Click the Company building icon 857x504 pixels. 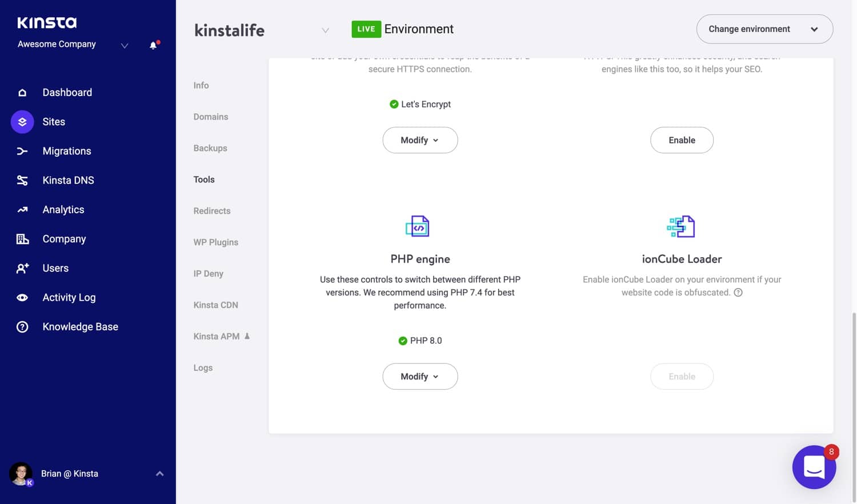[22, 239]
